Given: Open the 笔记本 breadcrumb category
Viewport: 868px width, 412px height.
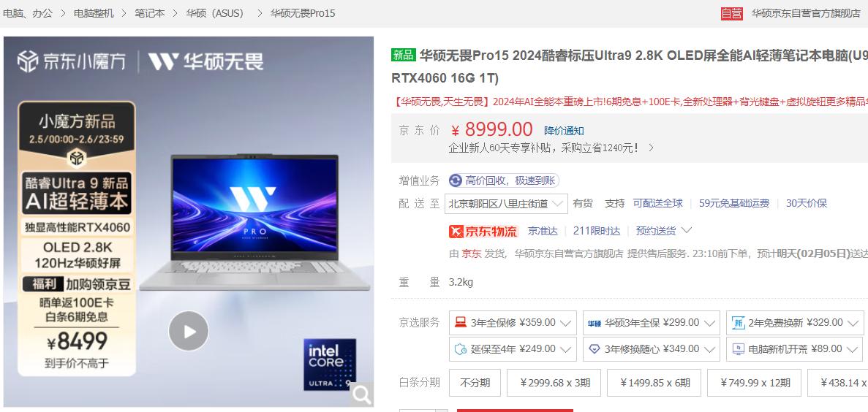Looking at the screenshot, I should point(150,13).
